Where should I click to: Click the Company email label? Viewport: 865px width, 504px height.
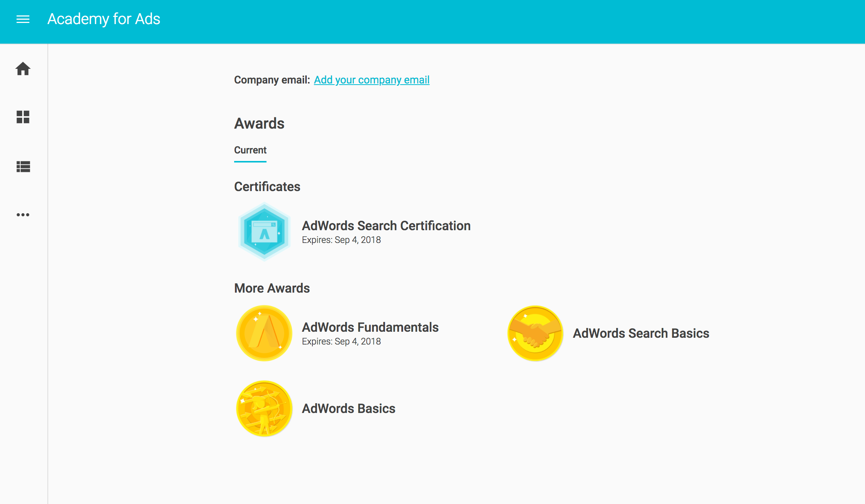click(x=272, y=80)
